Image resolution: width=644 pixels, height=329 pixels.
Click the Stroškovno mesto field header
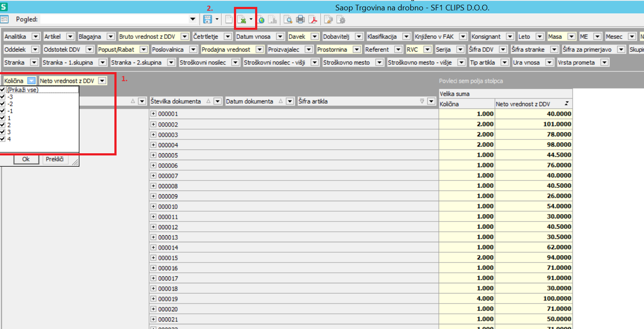pos(346,63)
